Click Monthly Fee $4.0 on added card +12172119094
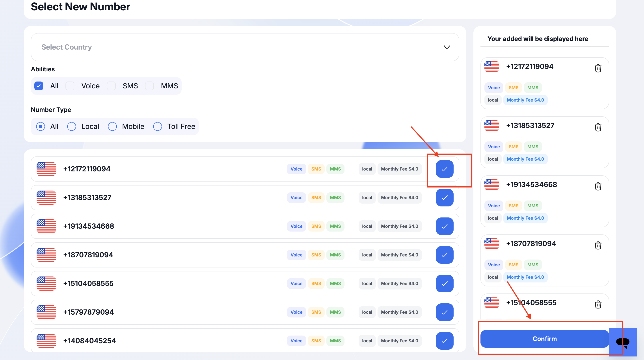Viewport: 644px width, 360px height. (525, 100)
